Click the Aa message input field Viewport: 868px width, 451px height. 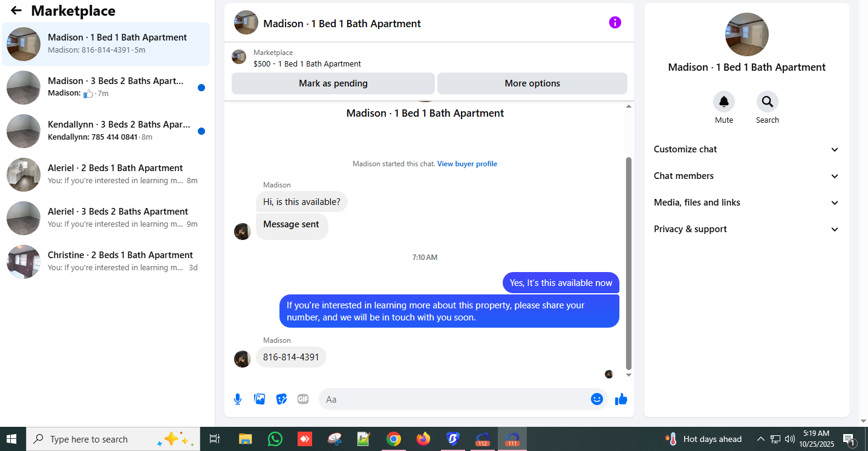tap(454, 399)
